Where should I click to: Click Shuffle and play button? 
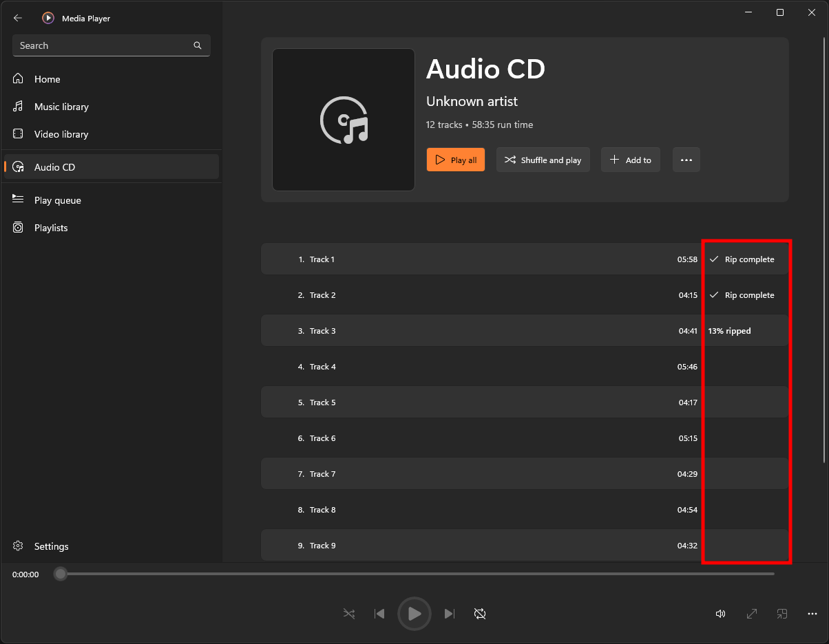[543, 160]
